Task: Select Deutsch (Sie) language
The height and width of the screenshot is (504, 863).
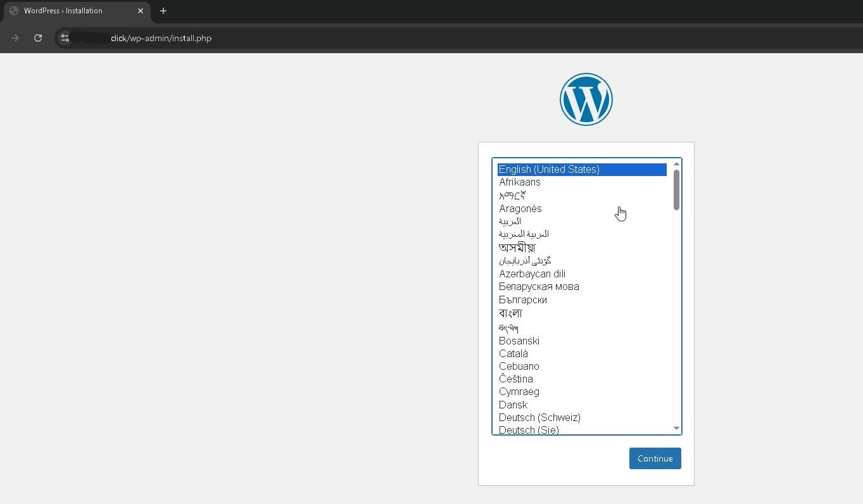Action: pos(582,430)
